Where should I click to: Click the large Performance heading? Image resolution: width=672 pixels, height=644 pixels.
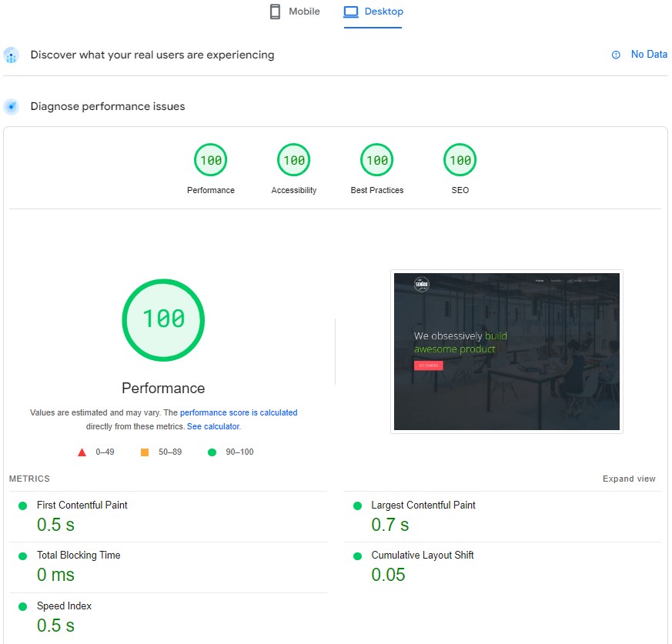click(163, 389)
